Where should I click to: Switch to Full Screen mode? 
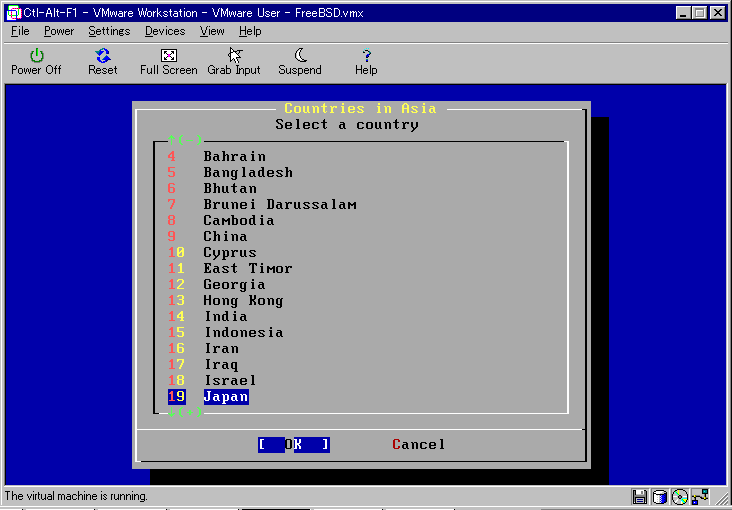pos(169,62)
